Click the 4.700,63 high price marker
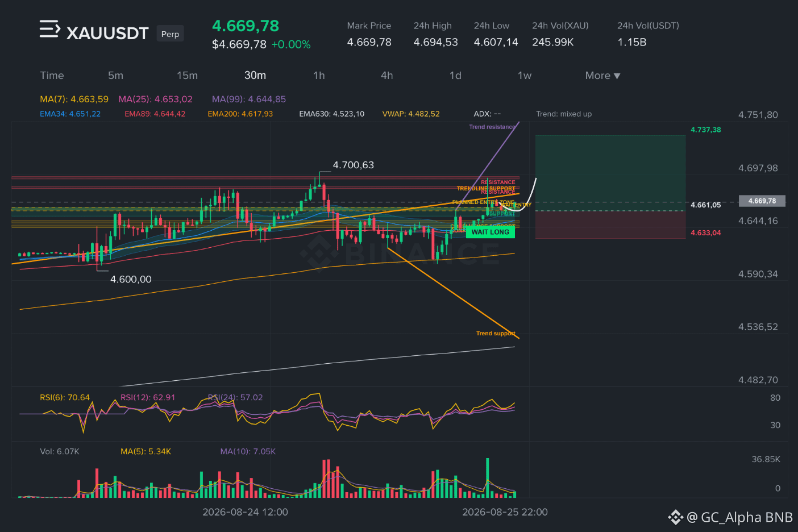Image resolution: width=798 pixels, height=532 pixels. (354, 165)
